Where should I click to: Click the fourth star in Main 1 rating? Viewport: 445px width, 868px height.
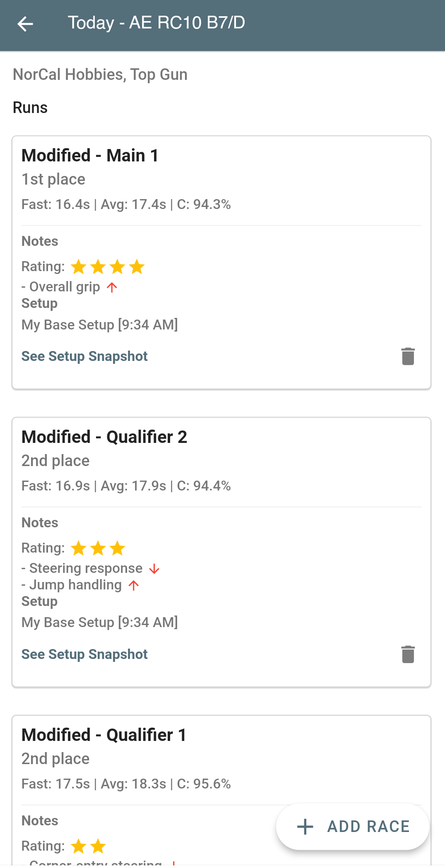137,267
